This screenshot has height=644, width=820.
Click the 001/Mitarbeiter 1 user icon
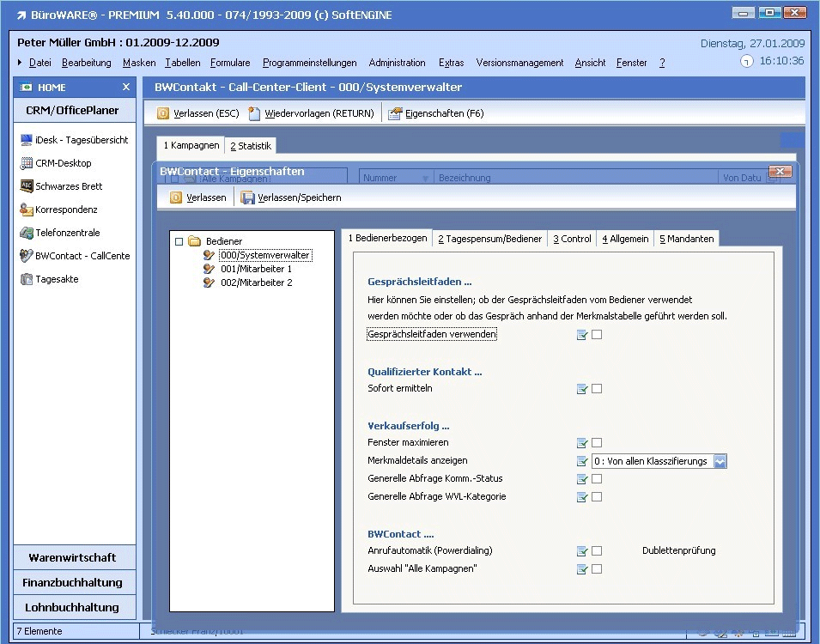tap(210, 269)
